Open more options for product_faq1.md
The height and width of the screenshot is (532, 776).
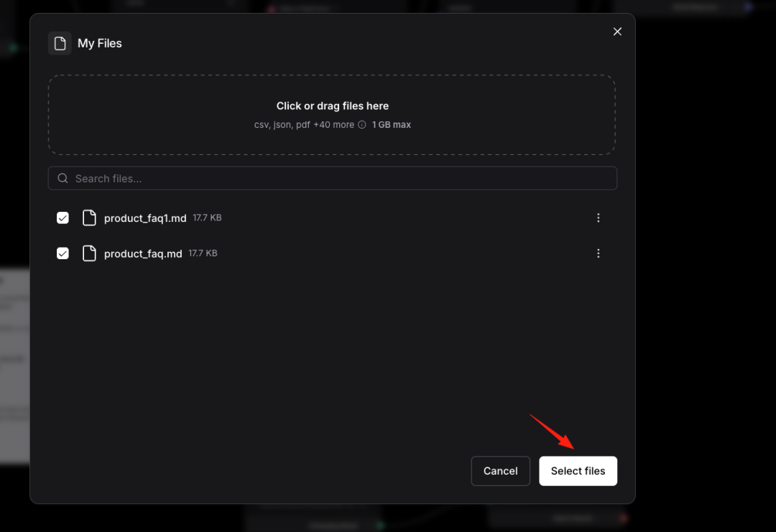tap(599, 218)
